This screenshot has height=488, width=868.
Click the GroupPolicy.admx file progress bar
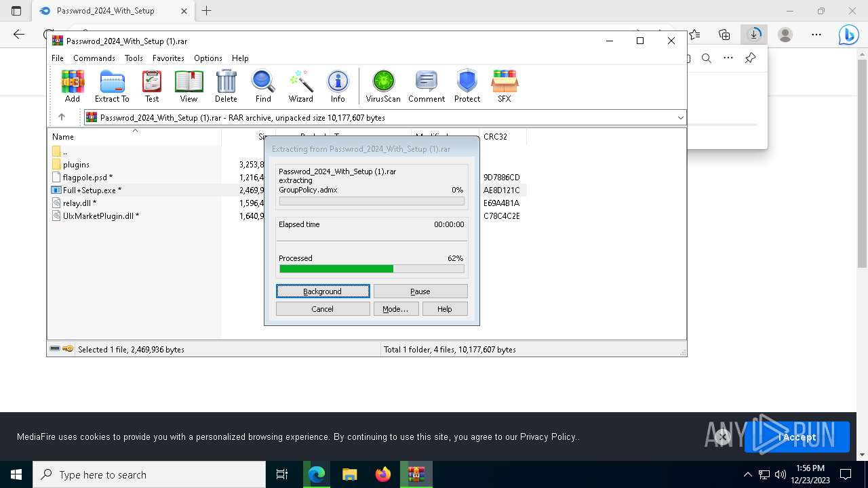click(x=372, y=201)
